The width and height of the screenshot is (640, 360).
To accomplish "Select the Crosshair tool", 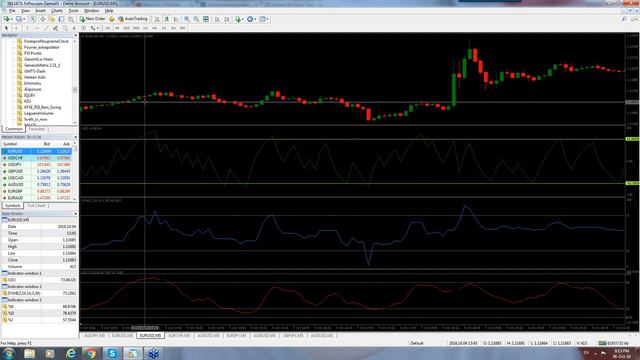I will [x=16, y=28].
